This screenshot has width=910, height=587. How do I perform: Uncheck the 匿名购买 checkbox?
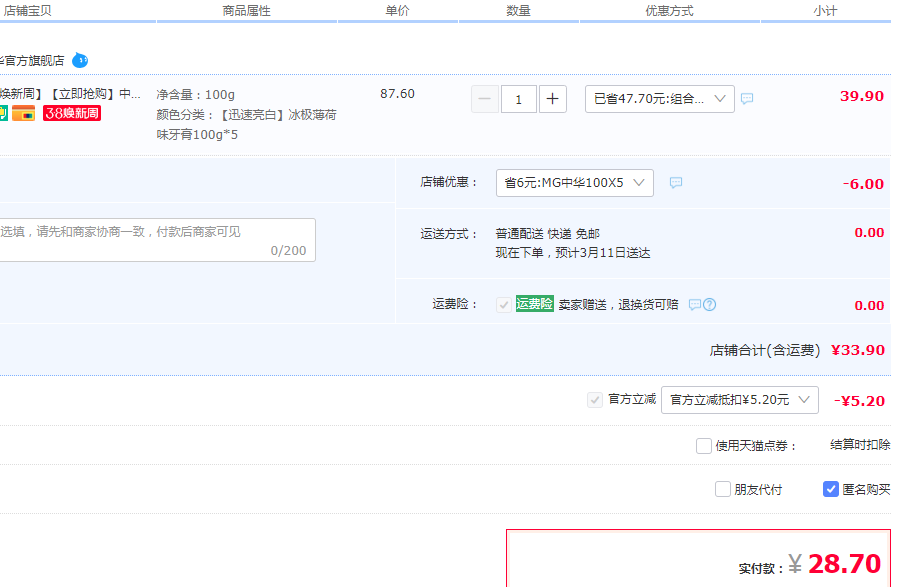830,489
